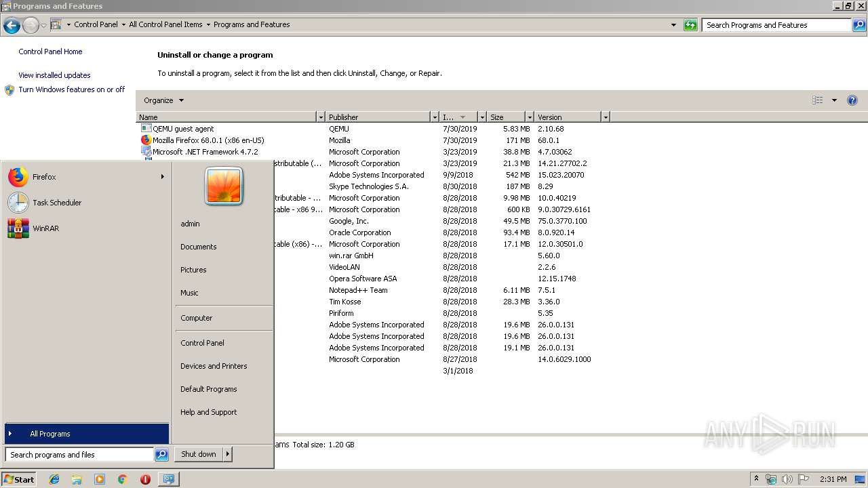Select the Mozilla Firefox 68.0.1 entry icon

pos(146,140)
